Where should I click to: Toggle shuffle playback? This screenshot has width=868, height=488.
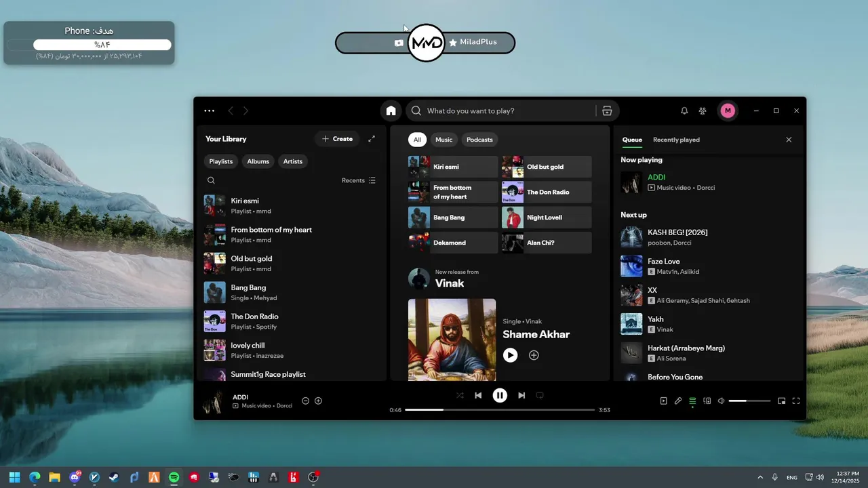coord(460,395)
